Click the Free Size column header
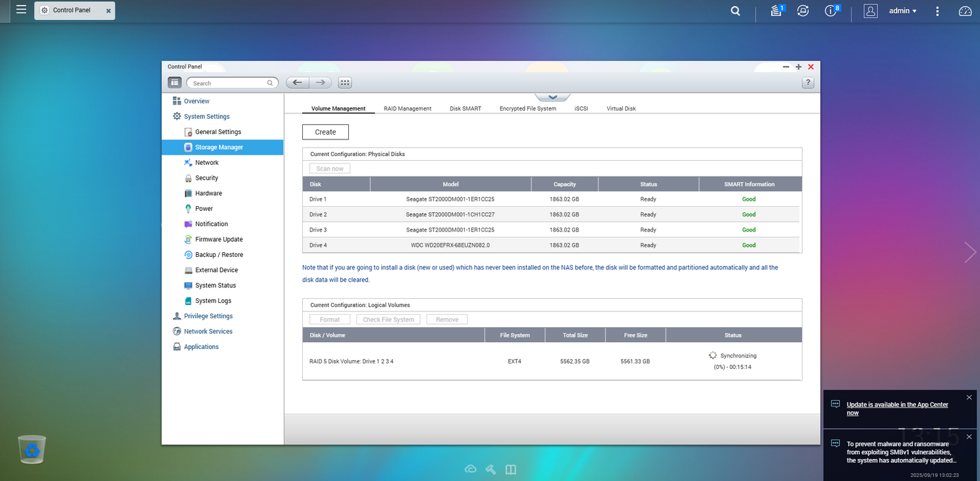Viewport: 980px width, 481px height. [x=635, y=335]
